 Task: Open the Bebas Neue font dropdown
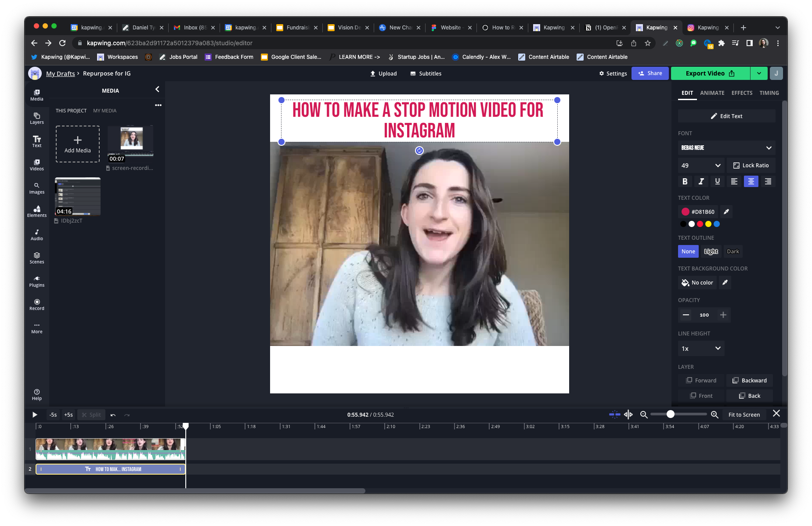click(726, 148)
